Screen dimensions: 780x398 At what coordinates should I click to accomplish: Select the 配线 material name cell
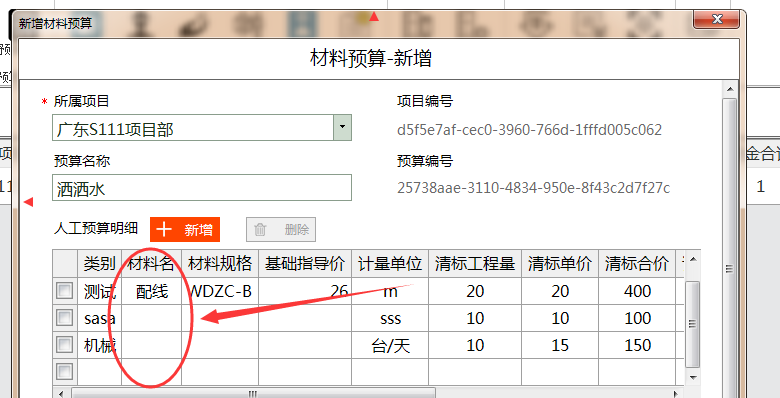151,291
